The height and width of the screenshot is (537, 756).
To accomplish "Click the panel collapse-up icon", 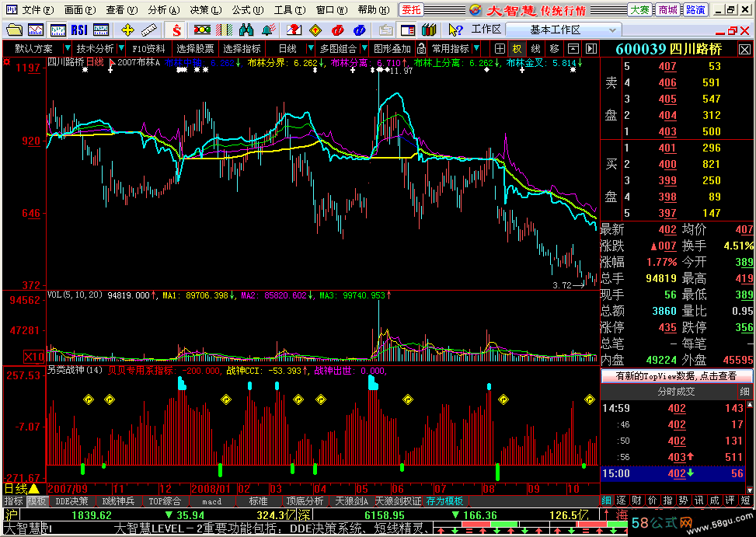I will click(x=573, y=49).
